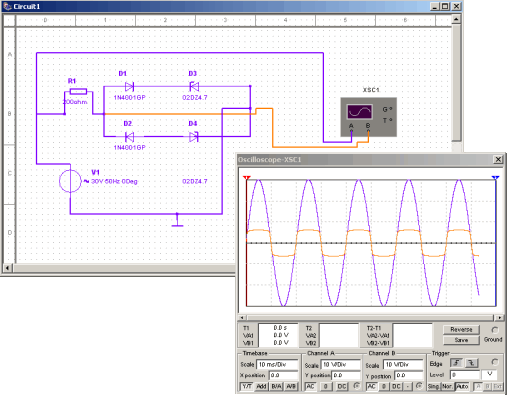Select rising edge trigger button
The image size is (511, 395).
(456, 363)
